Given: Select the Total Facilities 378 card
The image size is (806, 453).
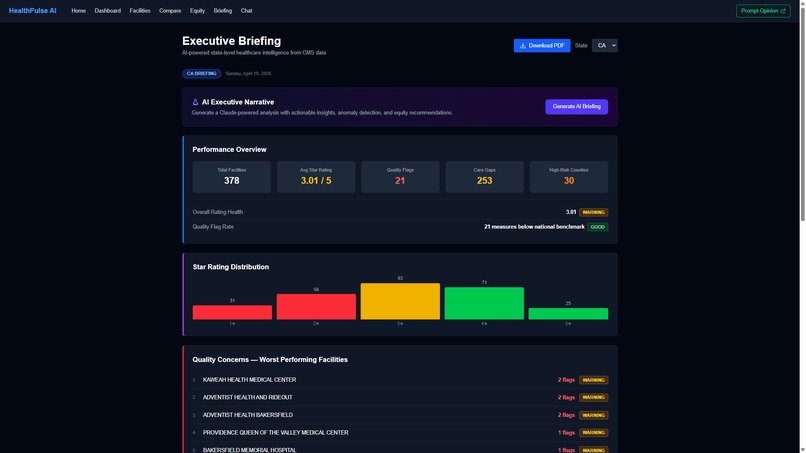Looking at the screenshot, I should pos(231,177).
